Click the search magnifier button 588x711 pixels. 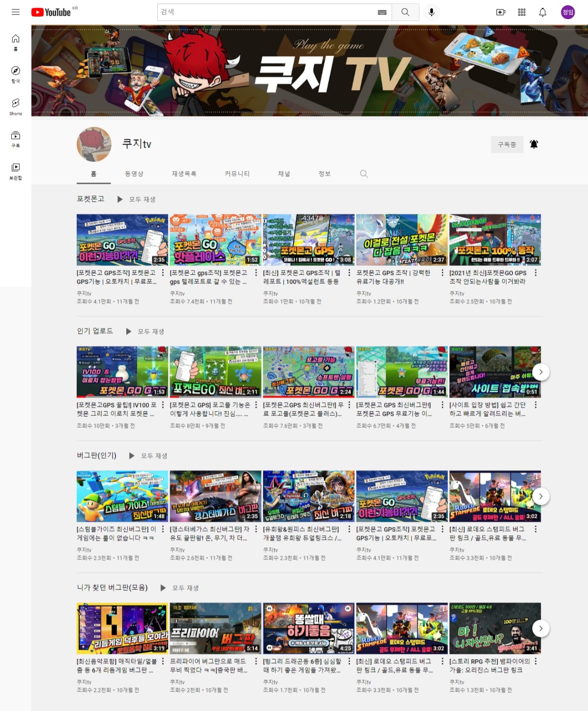click(405, 12)
